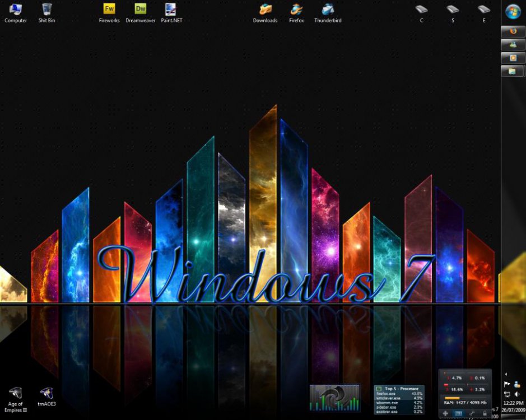The height and width of the screenshot is (420, 526).
Task: Open Windows Media Player from taskbar
Action: (513, 58)
